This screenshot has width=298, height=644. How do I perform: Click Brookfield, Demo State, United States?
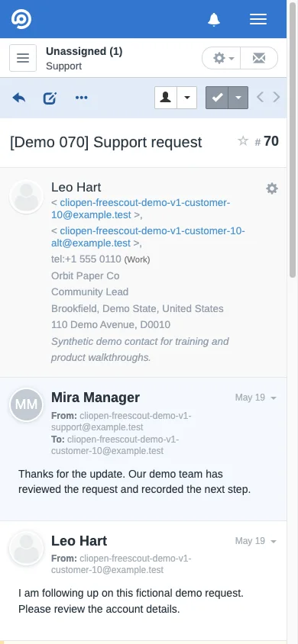click(138, 308)
